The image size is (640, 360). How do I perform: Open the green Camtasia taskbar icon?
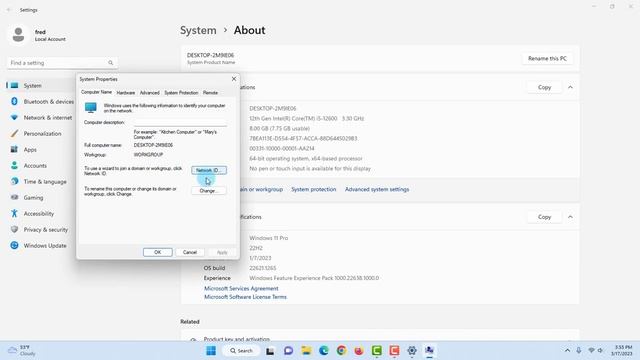click(377, 351)
